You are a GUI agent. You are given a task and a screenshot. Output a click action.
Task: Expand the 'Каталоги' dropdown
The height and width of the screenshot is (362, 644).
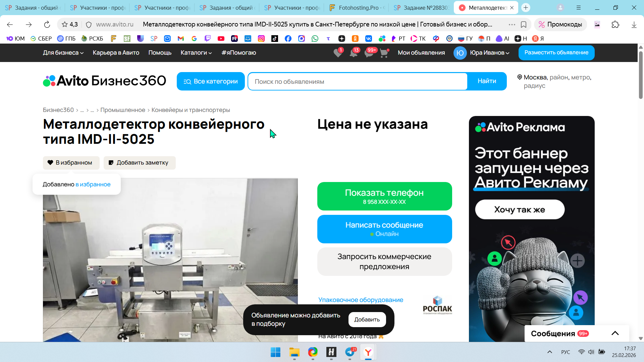click(x=196, y=53)
